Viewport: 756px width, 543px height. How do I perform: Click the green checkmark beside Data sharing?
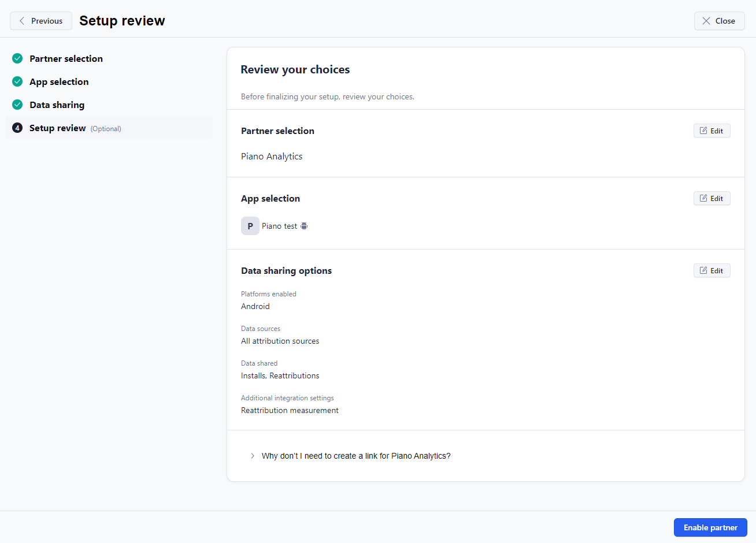tap(17, 105)
